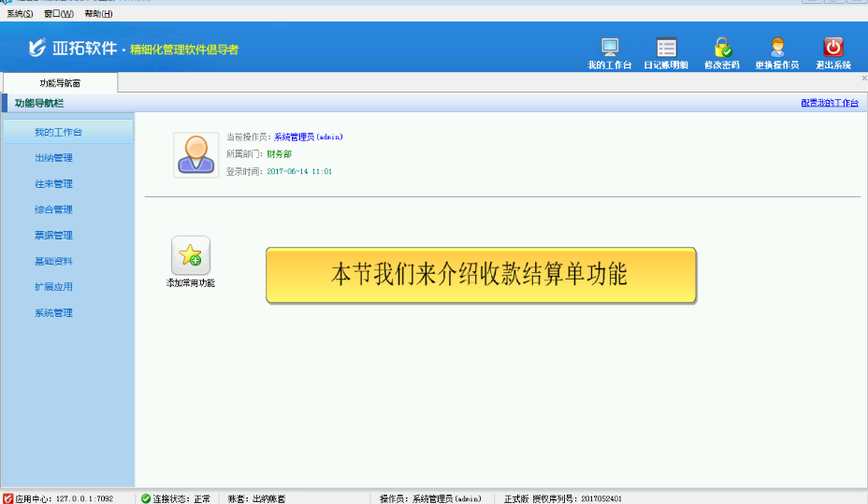
Task: Click 修改密码 lock icon
Action: [721, 49]
